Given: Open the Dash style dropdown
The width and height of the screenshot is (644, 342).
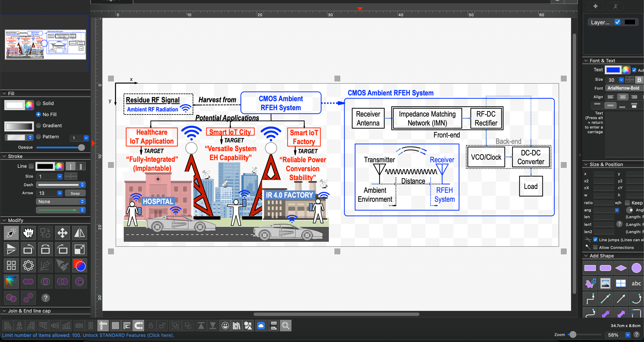Looking at the screenshot, I should pyautogui.click(x=82, y=185).
